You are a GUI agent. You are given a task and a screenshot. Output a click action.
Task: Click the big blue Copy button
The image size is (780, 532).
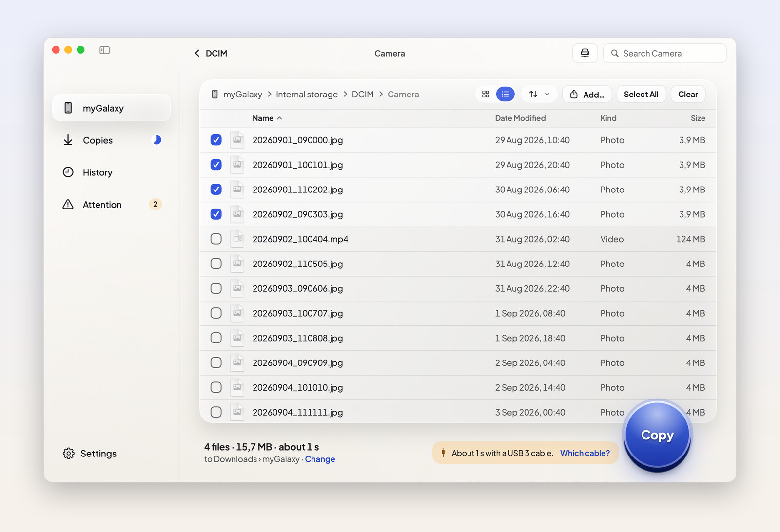click(x=657, y=435)
